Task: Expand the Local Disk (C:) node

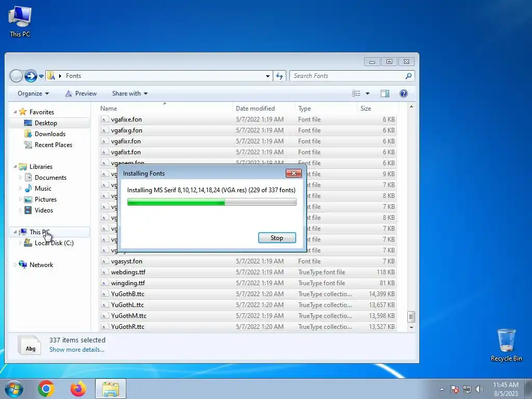Action: 20,243
